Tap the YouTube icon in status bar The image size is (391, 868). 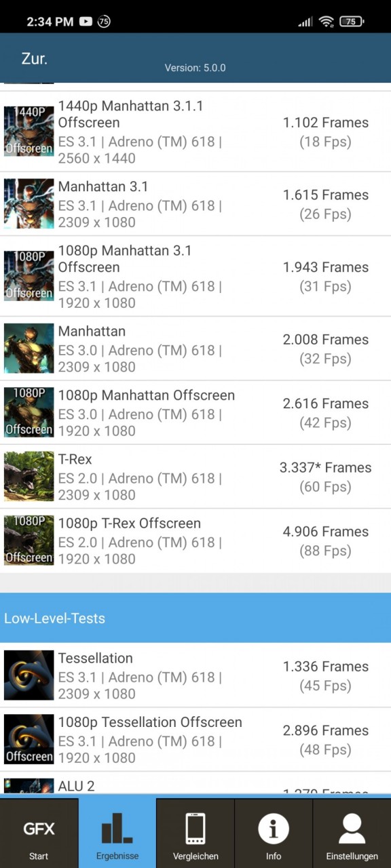click(86, 22)
